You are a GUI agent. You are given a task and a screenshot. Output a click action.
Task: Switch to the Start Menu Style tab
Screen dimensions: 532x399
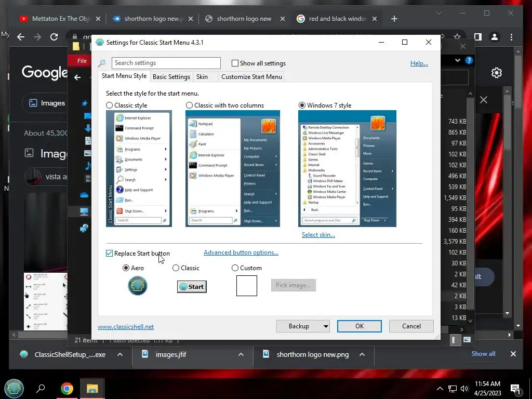pyautogui.click(x=124, y=76)
